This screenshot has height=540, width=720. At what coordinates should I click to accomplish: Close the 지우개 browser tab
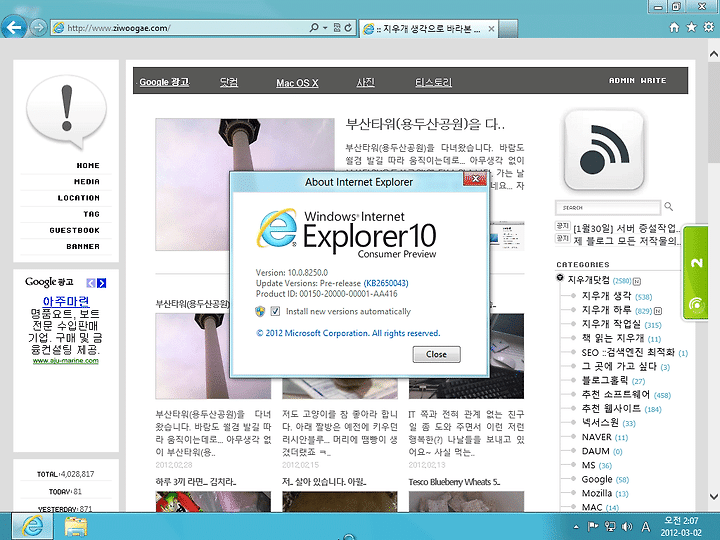point(491,29)
